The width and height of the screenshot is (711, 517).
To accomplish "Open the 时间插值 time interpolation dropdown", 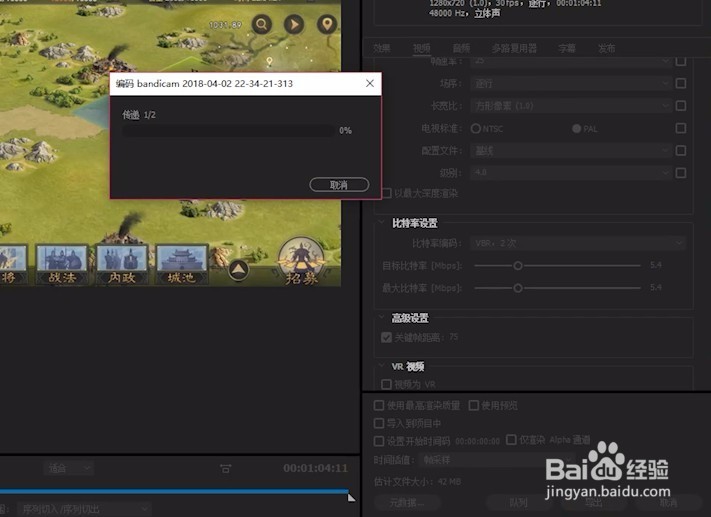I will coord(497,460).
